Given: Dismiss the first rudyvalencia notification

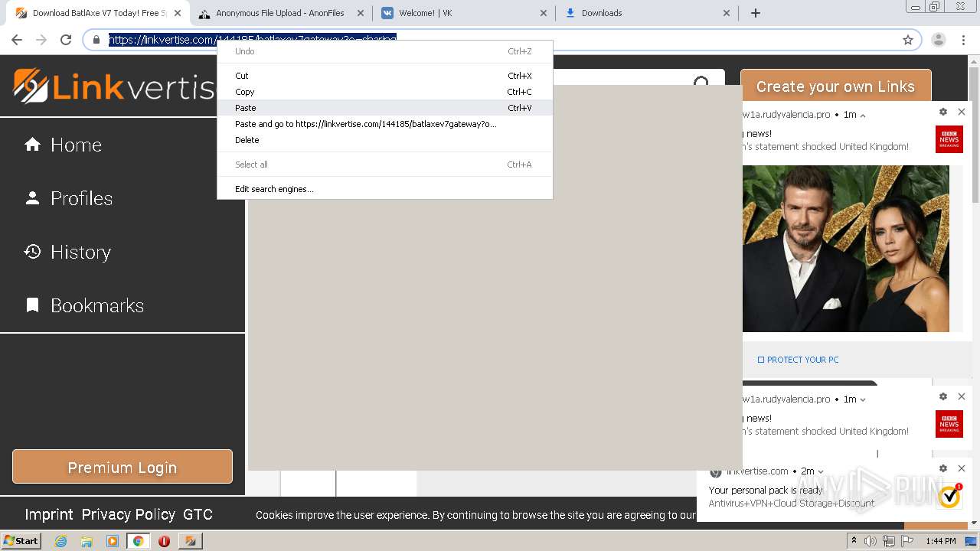Looking at the screenshot, I should point(962,112).
